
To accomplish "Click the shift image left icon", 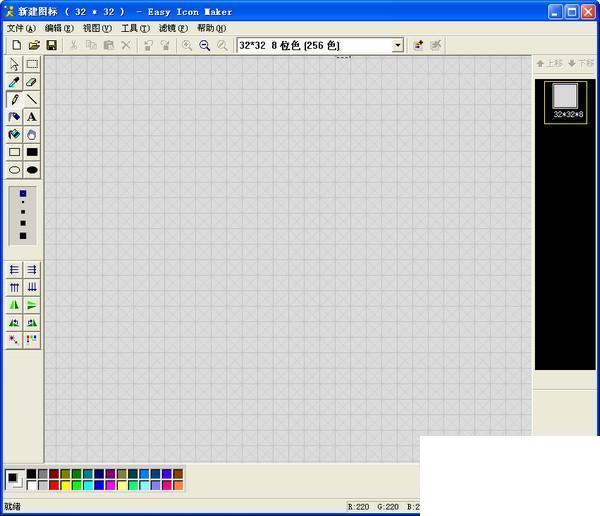I will (15, 270).
